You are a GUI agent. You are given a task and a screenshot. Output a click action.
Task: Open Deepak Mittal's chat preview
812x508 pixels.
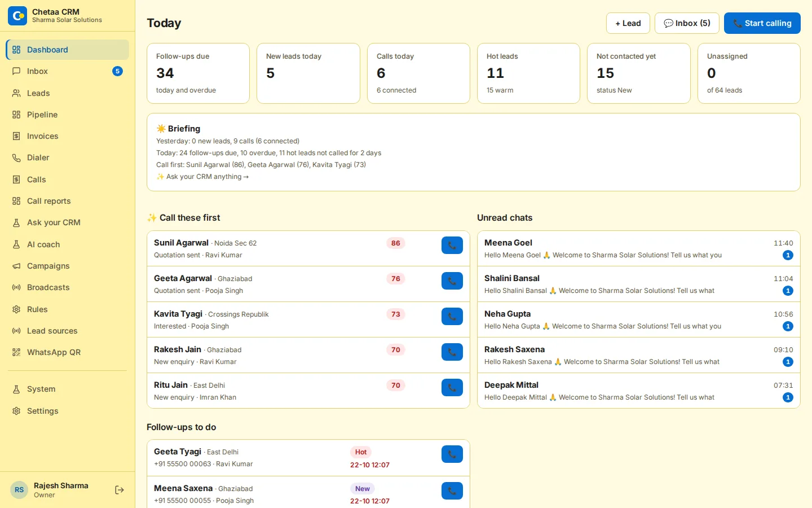pyautogui.click(x=639, y=391)
